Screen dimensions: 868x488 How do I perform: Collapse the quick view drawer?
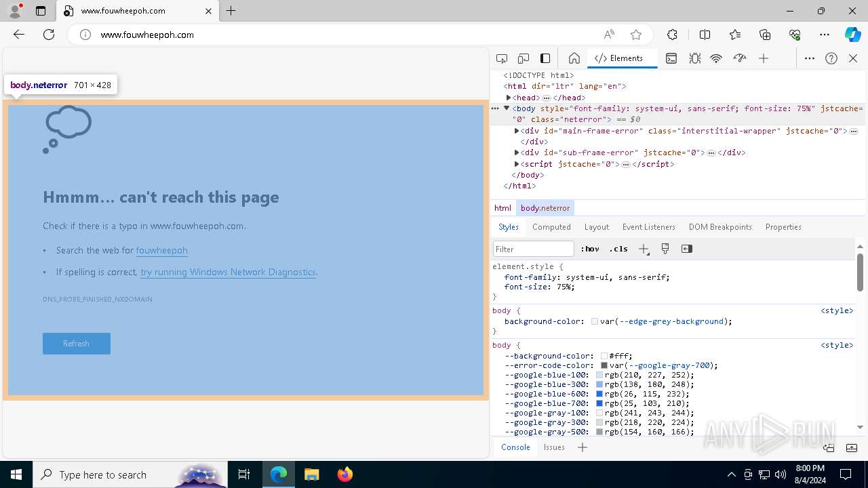(x=852, y=447)
